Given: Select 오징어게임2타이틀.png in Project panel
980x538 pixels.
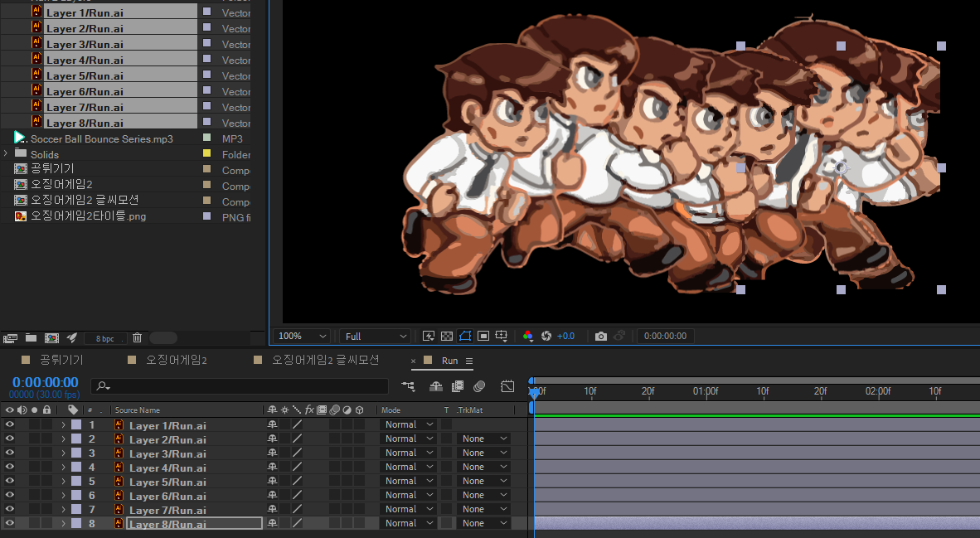Looking at the screenshot, I should (x=88, y=216).
